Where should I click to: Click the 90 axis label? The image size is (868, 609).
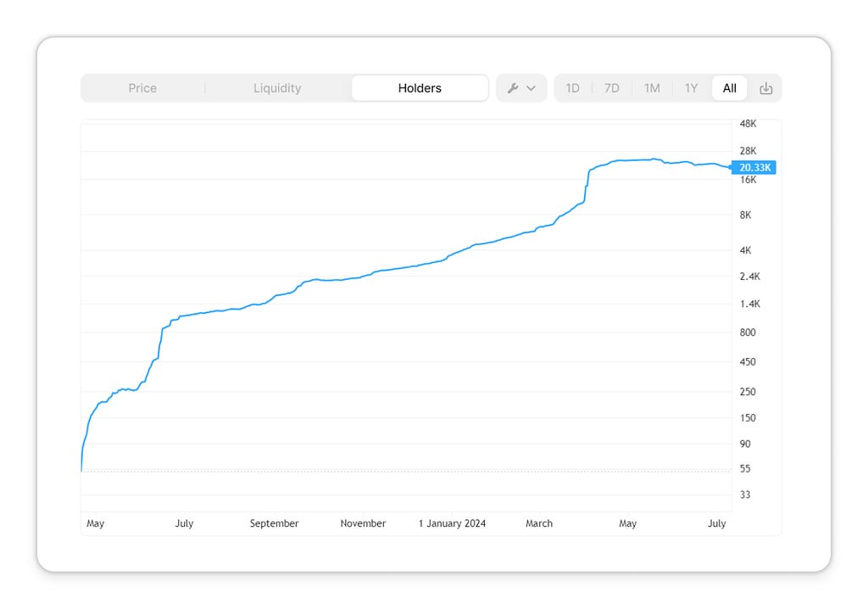(745, 444)
